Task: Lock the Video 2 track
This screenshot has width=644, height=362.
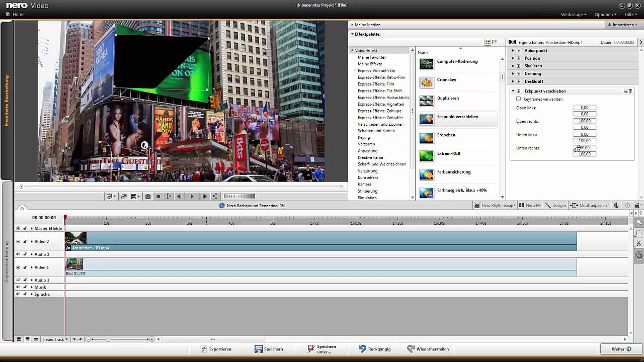Action: (25, 241)
